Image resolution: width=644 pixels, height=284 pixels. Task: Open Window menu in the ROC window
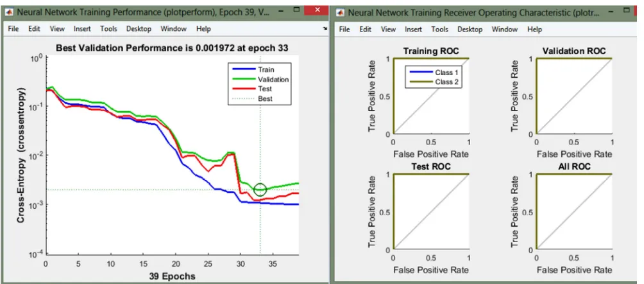point(504,29)
